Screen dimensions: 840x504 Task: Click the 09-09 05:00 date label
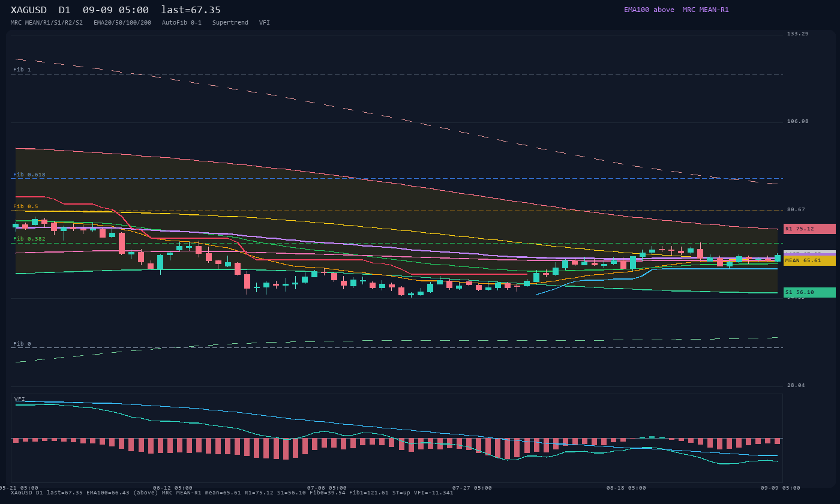(x=781, y=488)
